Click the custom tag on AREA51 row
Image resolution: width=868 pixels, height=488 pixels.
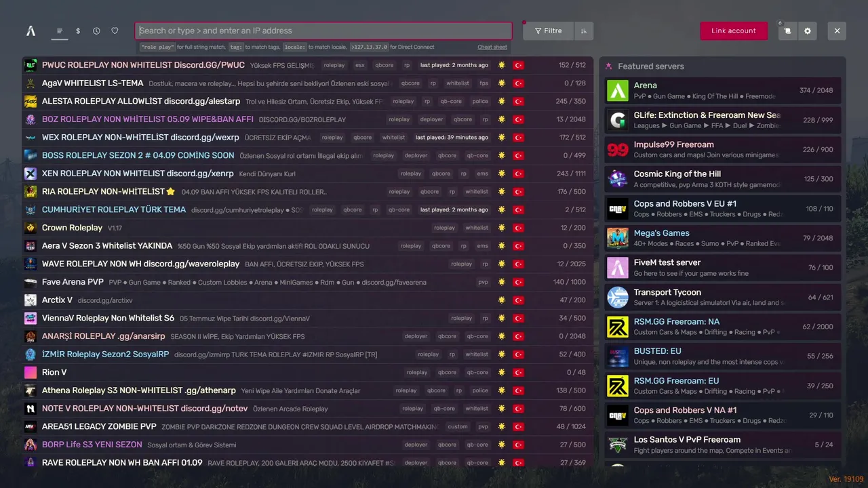coord(458,426)
